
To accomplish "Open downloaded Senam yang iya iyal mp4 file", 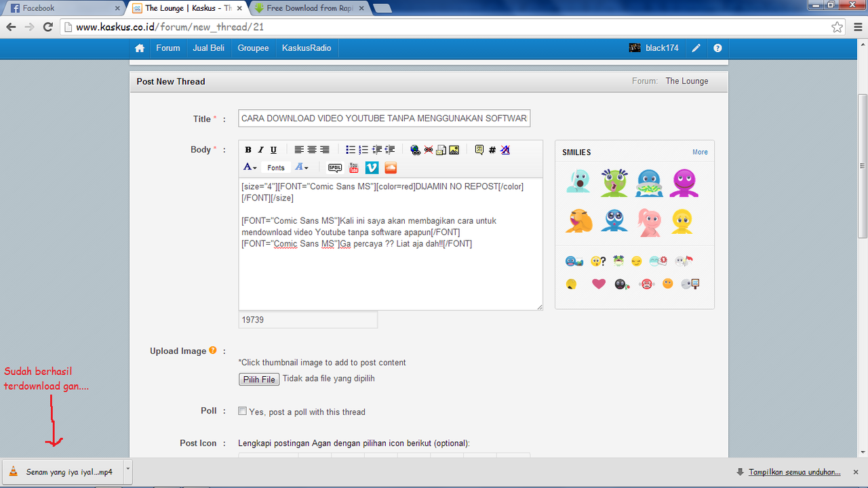I will point(62,472).
